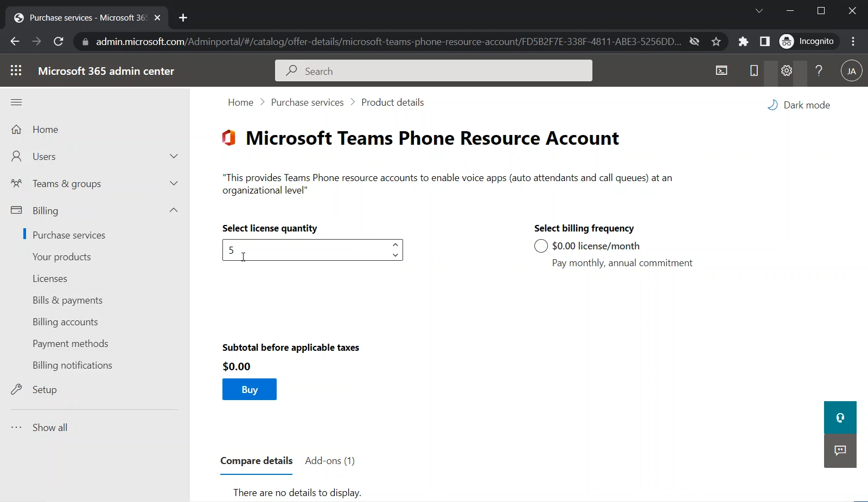
Task: Expand the Teams & groups section
Action: pos(174,184)
